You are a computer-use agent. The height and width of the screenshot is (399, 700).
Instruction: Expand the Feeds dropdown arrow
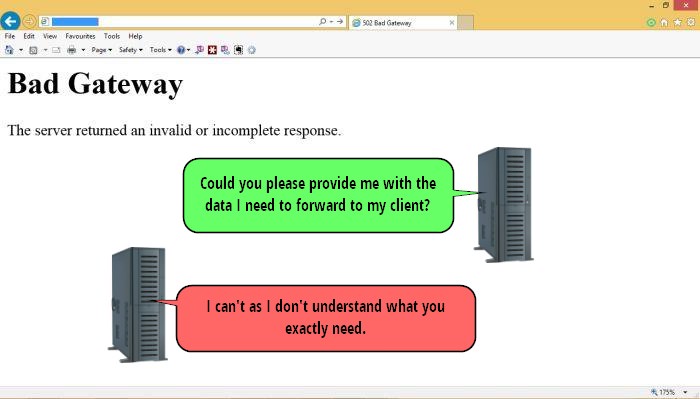(x=45, y=50)
